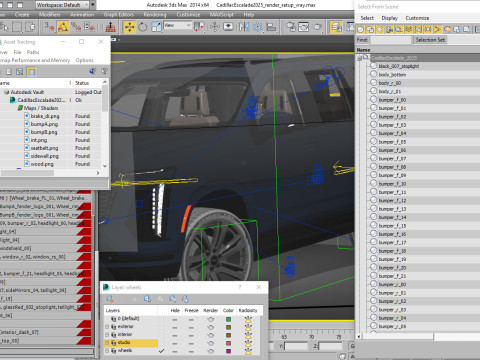Open the Rendering menu
This screenshot has height=360, width=480.
pos(155,15)
